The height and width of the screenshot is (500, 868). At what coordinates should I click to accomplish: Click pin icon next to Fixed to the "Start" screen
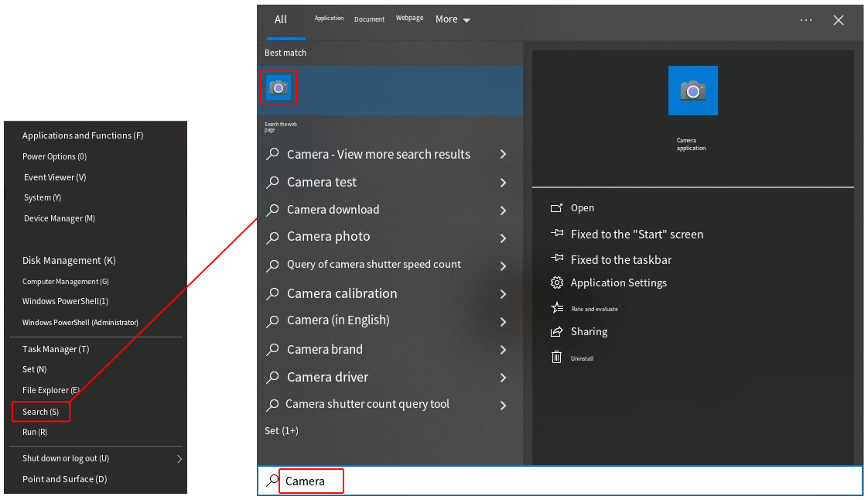[x=557, y=233]
